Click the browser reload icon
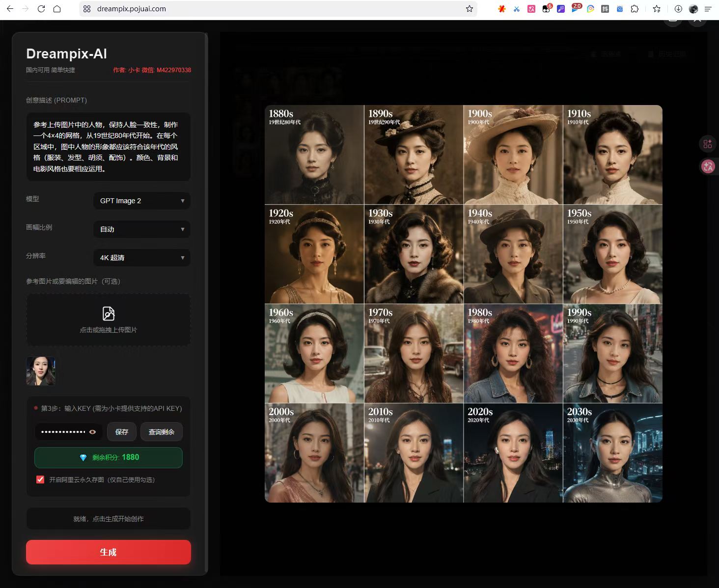Image resolution: width=719 pixels, height=588 pixels. 41,9
